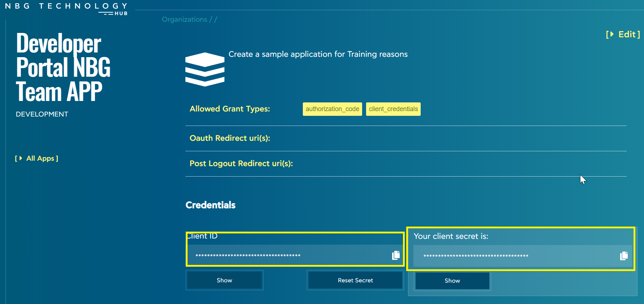Show the hidden client secret value
The height and width of the screenshot is (304, 644).
[452, 280]
